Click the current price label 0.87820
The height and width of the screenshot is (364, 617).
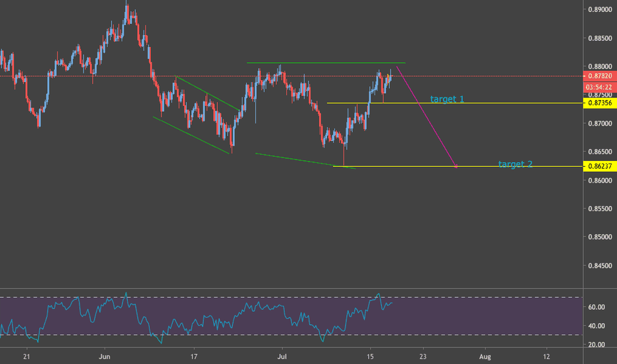[600, 76]
